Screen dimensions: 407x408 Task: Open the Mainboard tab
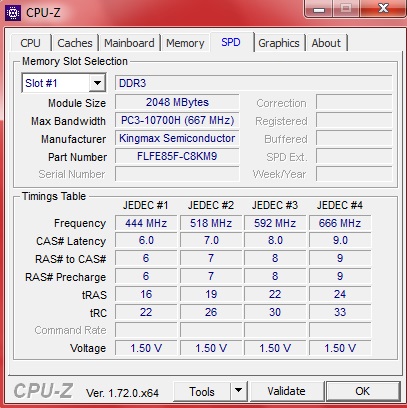coord(129,43)
